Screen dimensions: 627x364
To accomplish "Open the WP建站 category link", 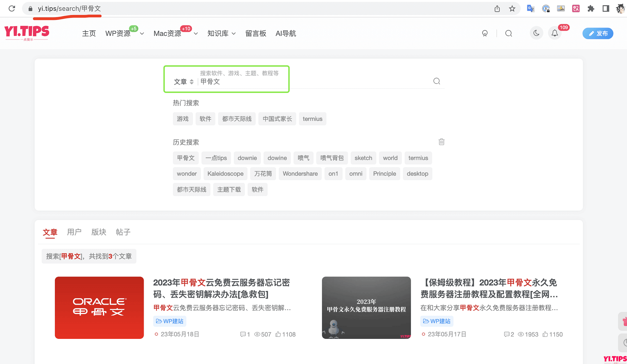I will (169, 321).
